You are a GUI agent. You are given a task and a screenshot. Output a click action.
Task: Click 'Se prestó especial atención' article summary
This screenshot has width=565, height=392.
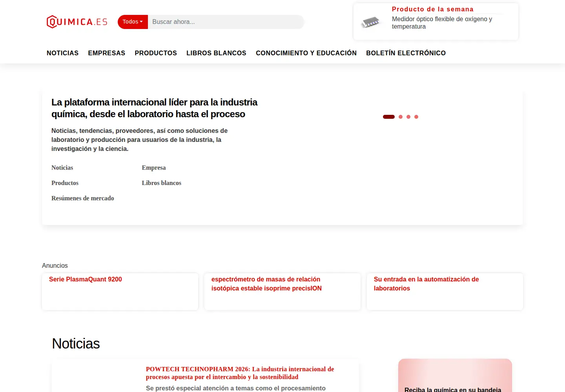click(236, 388)
